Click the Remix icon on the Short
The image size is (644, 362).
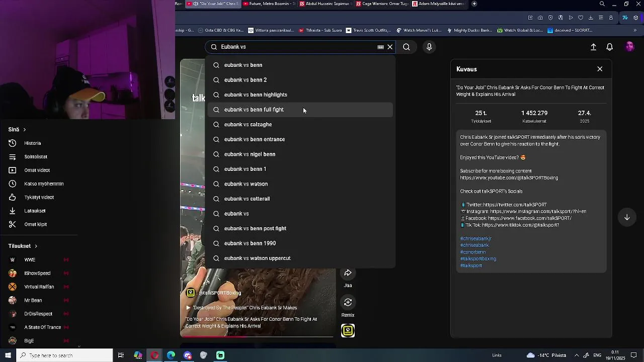tap(348, 302)
